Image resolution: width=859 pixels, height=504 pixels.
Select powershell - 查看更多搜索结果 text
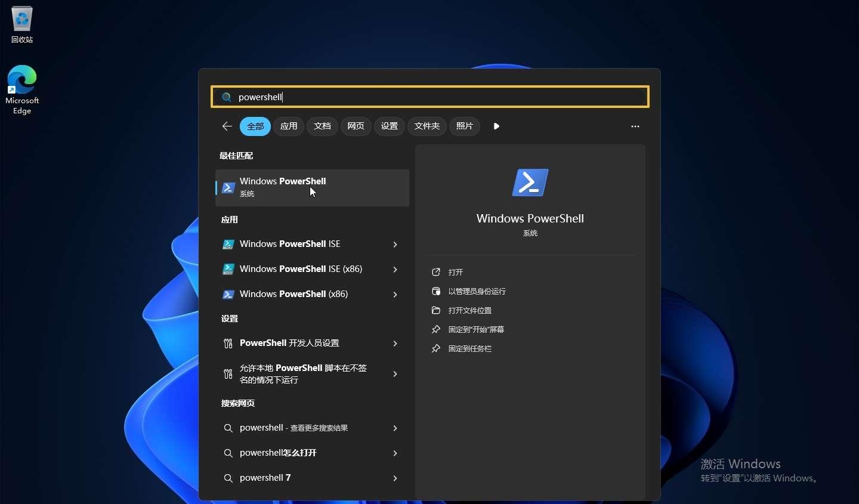293,428
